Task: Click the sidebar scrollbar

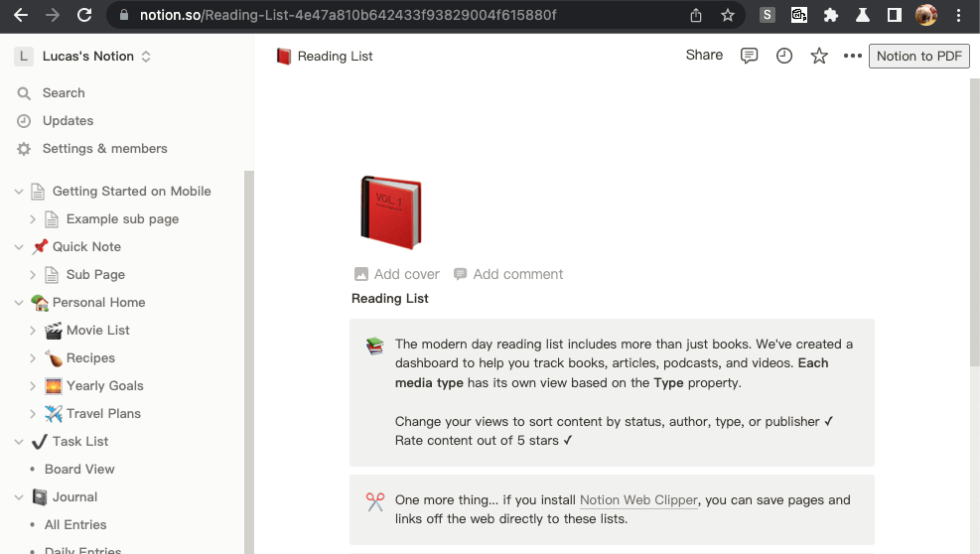Action: pos(249,362)
